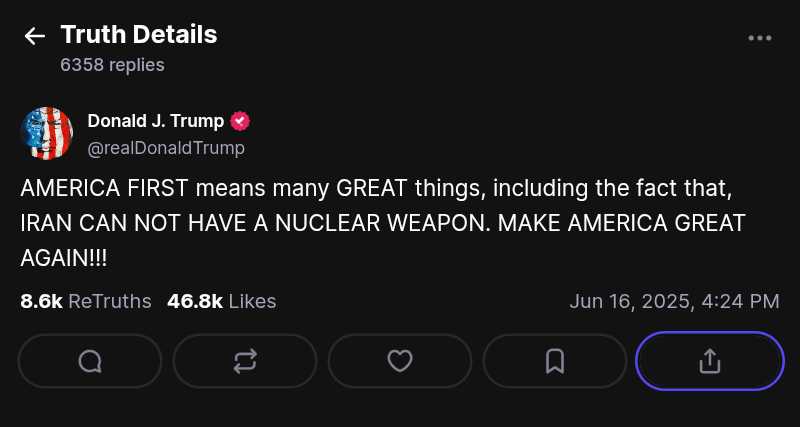Bookmark this Truth post
Image resolution: width=800 pixels, height=427 pixels.
[x=555, y=361]
